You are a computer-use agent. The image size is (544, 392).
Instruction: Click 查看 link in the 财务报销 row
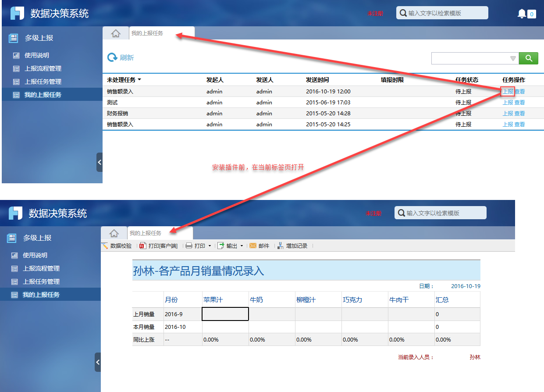tap(519, 114)
